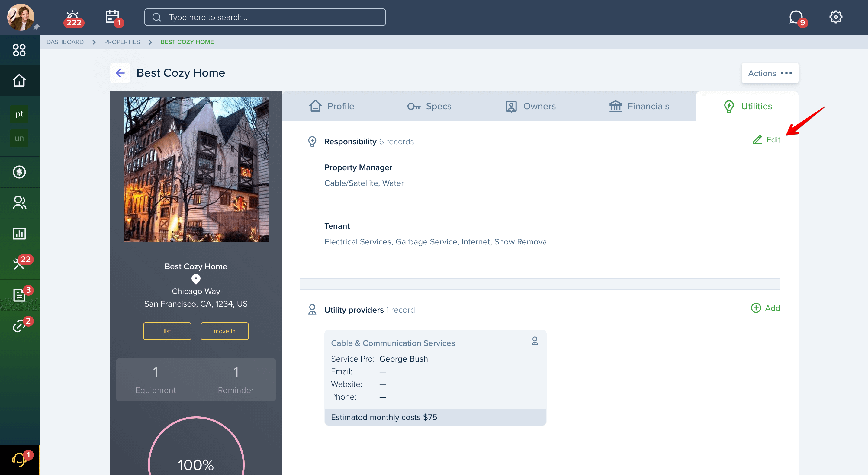Open the reports chart icon in sidebar

coord(19,233)
